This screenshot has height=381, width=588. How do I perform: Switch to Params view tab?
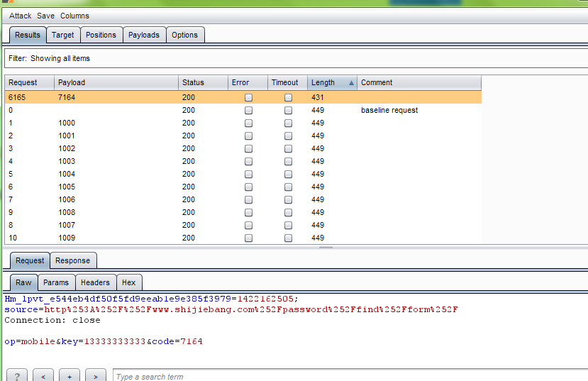[56, 283]
